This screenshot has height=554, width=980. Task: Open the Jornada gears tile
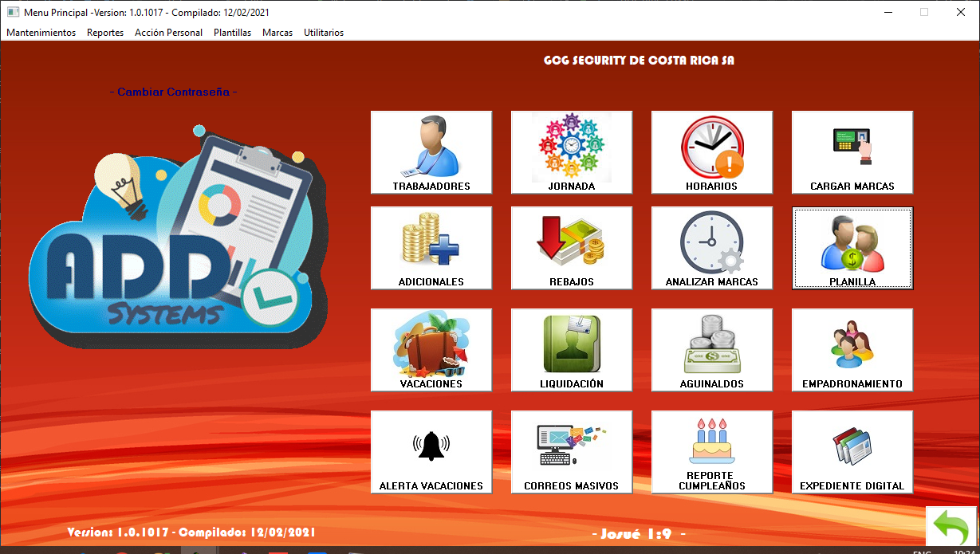tap(572, 152)
